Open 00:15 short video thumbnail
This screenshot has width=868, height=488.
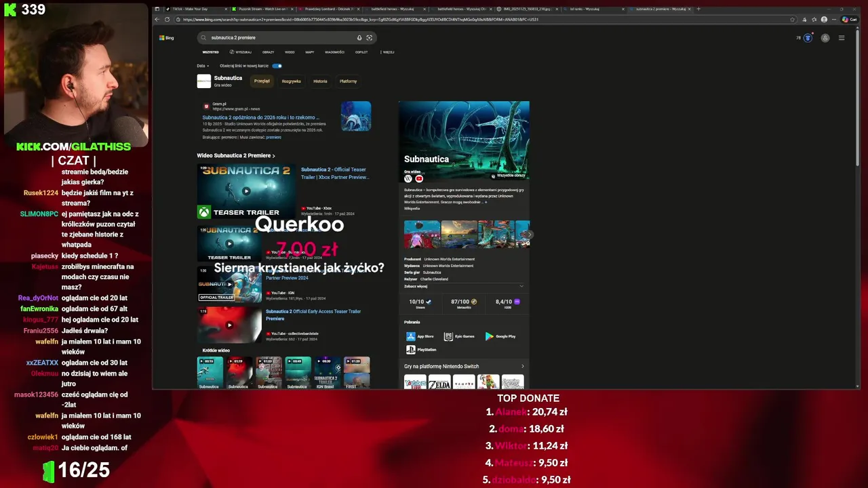210,373
